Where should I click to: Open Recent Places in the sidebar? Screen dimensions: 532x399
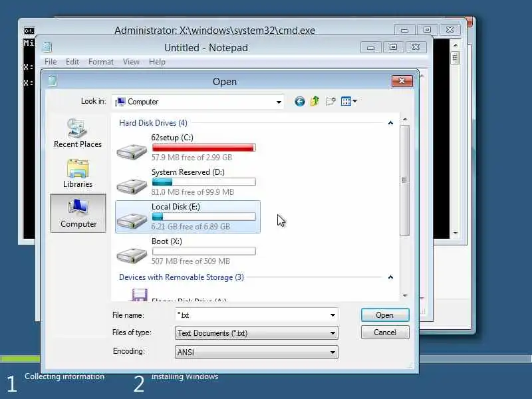78,133
